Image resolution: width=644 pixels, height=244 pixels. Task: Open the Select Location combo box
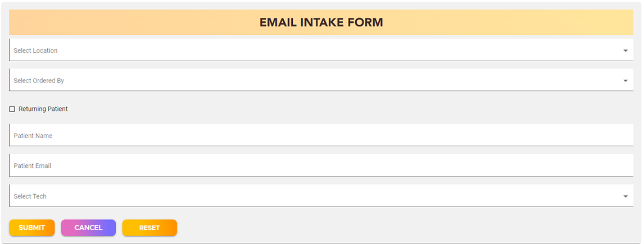[320, 50]
